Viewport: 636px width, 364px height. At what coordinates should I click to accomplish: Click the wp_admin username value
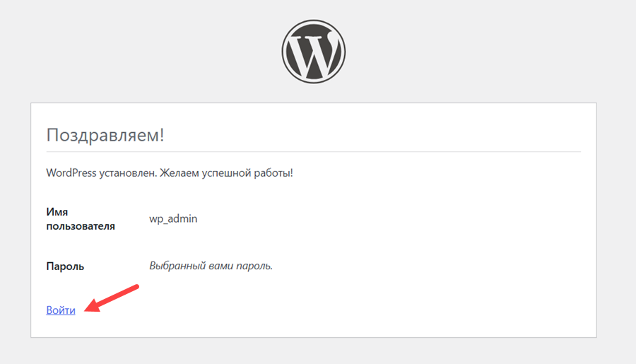tap(173, 218)
